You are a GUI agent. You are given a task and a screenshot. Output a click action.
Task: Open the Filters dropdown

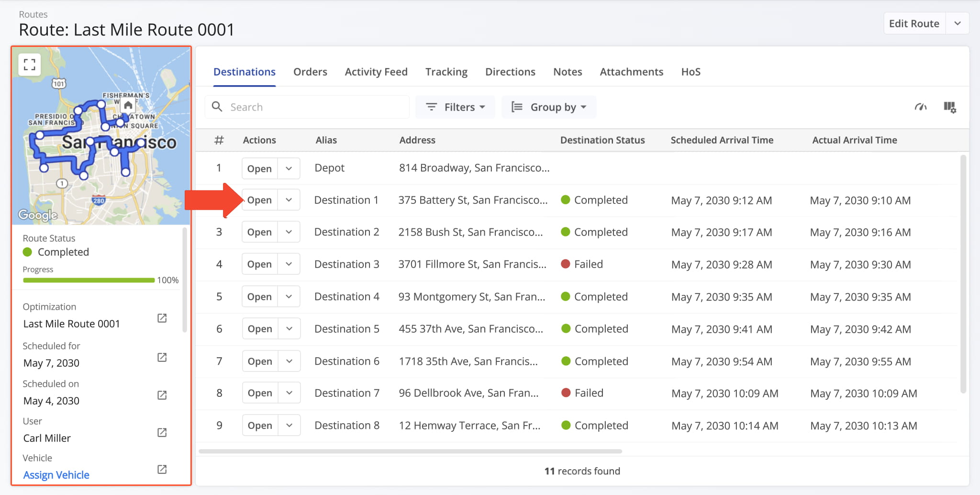[x=455, y=107]
